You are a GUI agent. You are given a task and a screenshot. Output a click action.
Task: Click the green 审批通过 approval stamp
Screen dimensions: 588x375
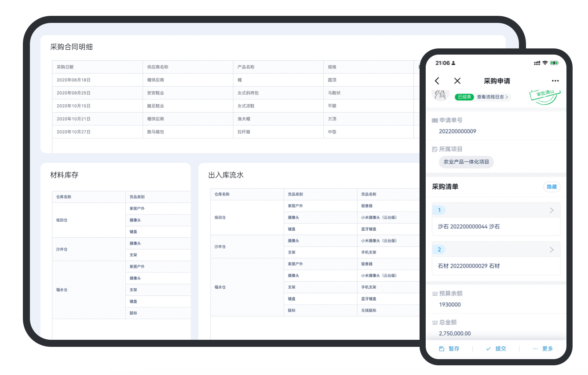pos(545,97)
